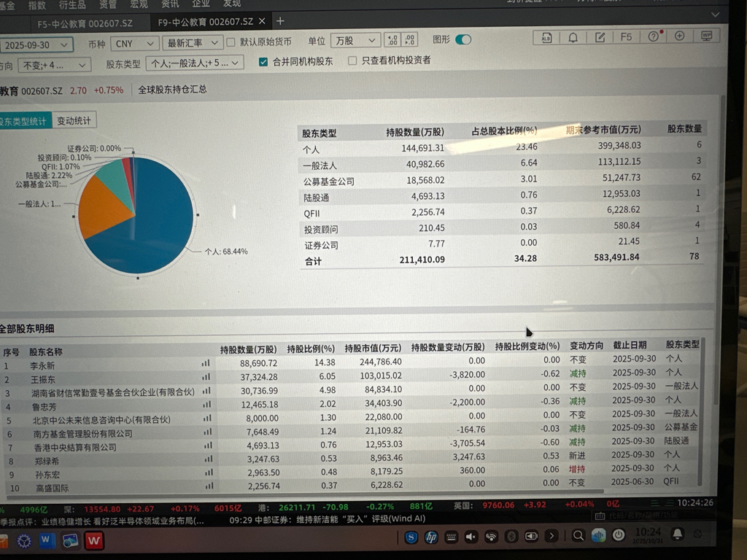
Task: Increase decimal places icon
Action: pyautogui.click(x=410, y=39)
